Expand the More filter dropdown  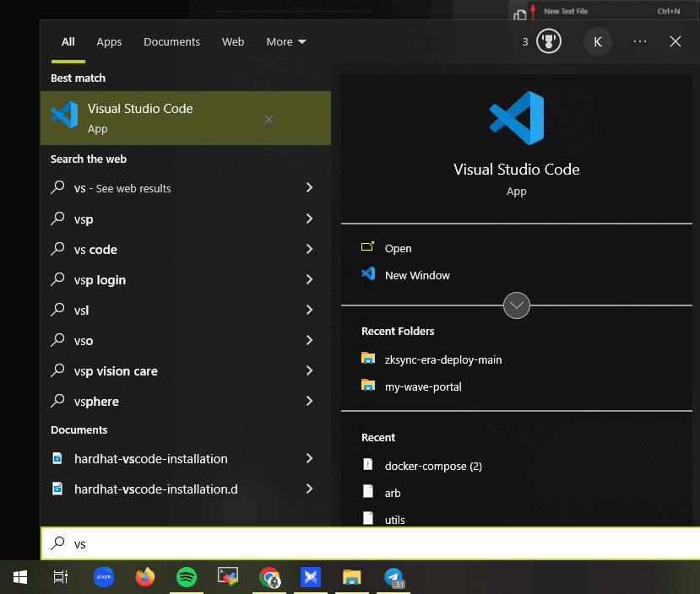tap(285, 42)
